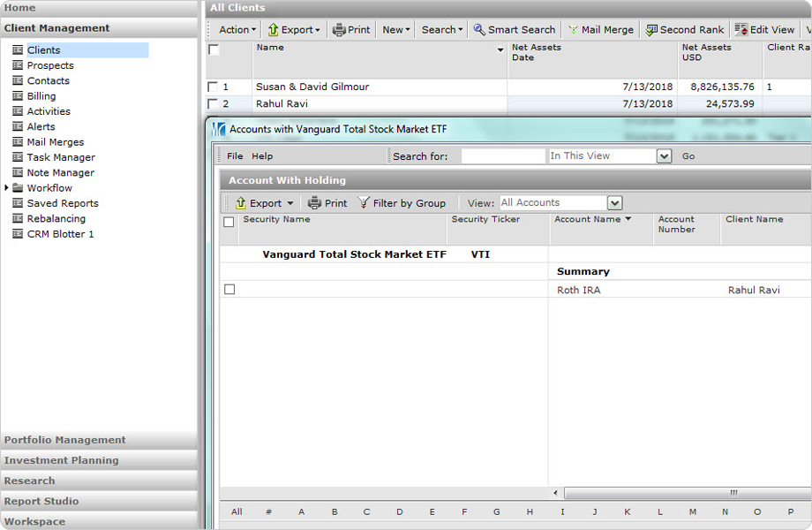Check the box for Susan & David Gilmour
Viewport: 812px width, 530px height.
point(212,87)
